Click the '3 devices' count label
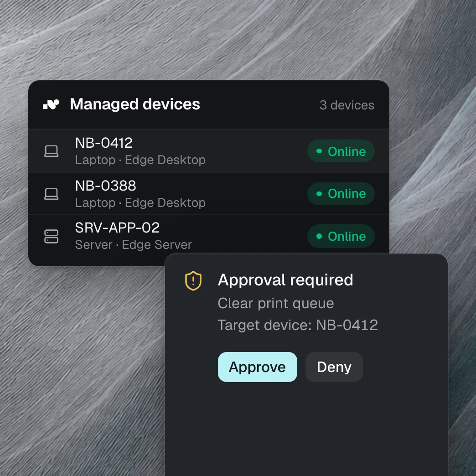This screenshot has width=476, height=476. pos(347,105)
